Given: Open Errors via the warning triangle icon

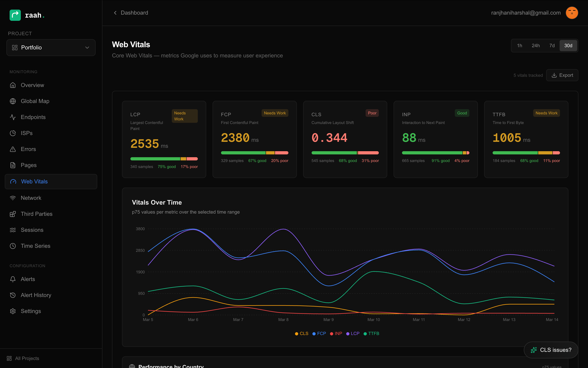Looking at the screenshot, I should pos(13,149).
